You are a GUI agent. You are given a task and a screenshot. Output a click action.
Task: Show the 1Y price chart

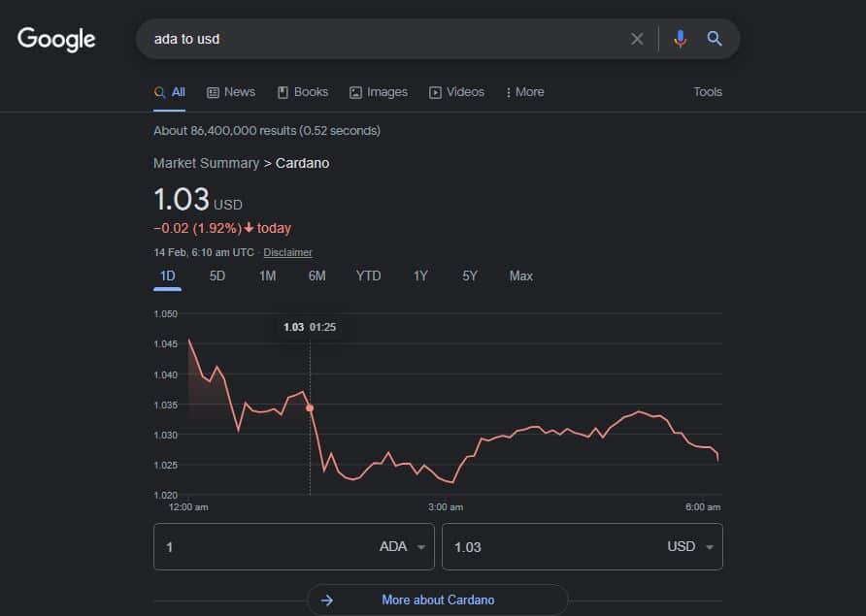click(x=420, y=276)
